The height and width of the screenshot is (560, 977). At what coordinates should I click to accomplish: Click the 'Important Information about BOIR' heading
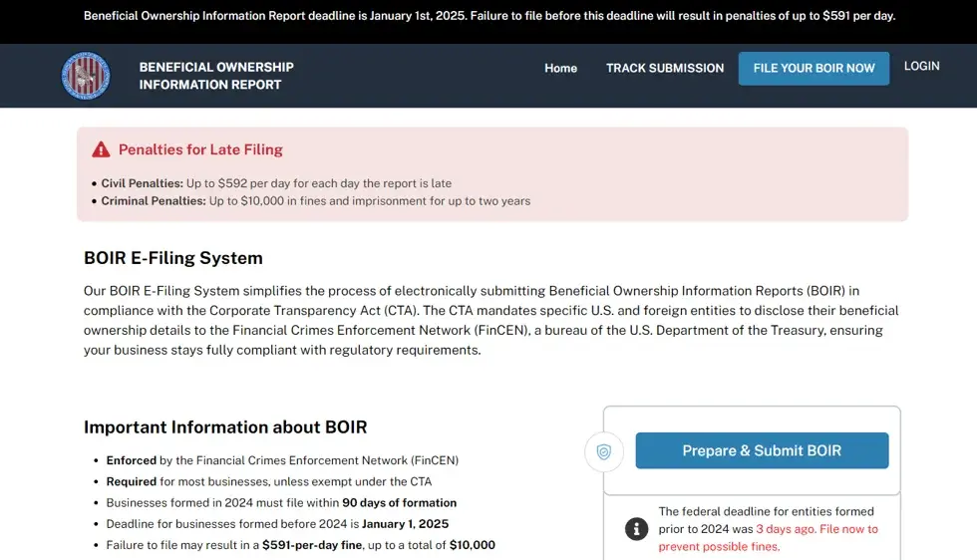pyautogui.click(x=225, y=426)
